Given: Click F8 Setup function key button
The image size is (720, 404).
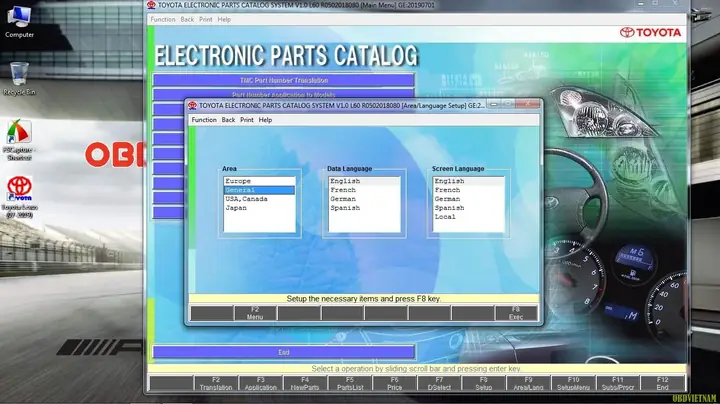Looking at the screenshot, I should coord(484,384).
